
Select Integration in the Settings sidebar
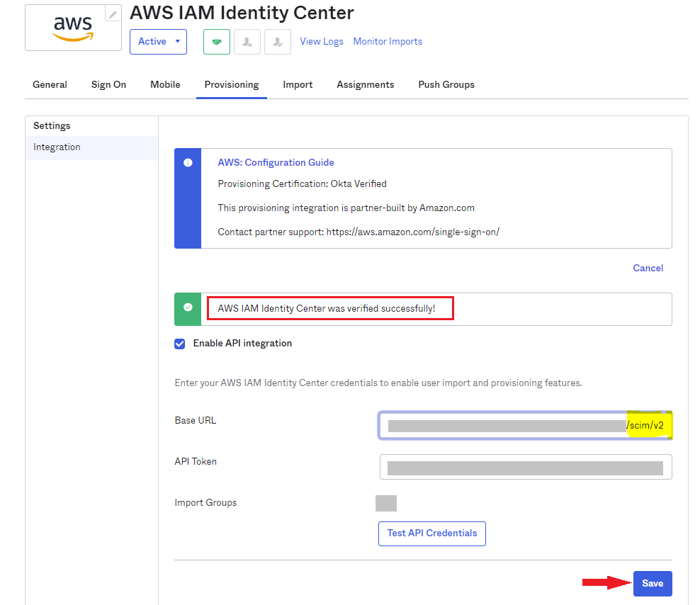(57, 147)
